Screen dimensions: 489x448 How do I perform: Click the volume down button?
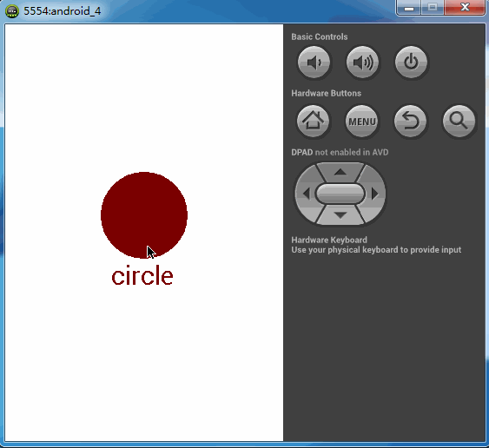point(314,63)
